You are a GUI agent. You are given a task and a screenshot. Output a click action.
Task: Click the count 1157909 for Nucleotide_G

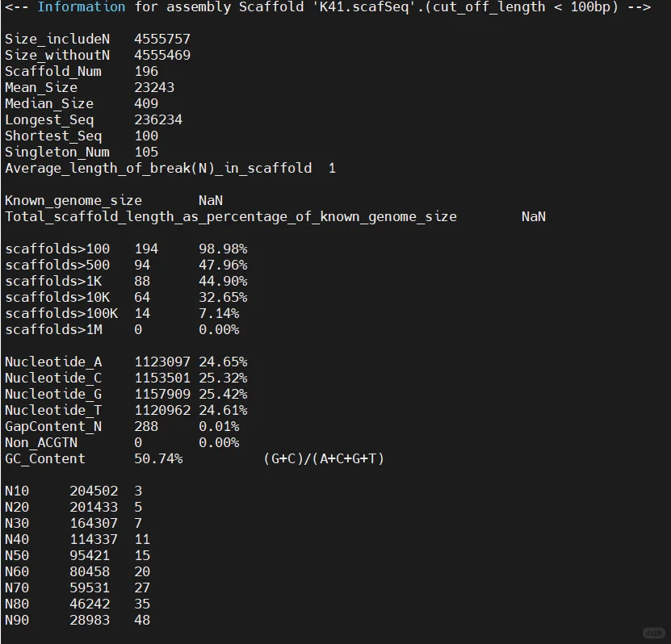162,395
